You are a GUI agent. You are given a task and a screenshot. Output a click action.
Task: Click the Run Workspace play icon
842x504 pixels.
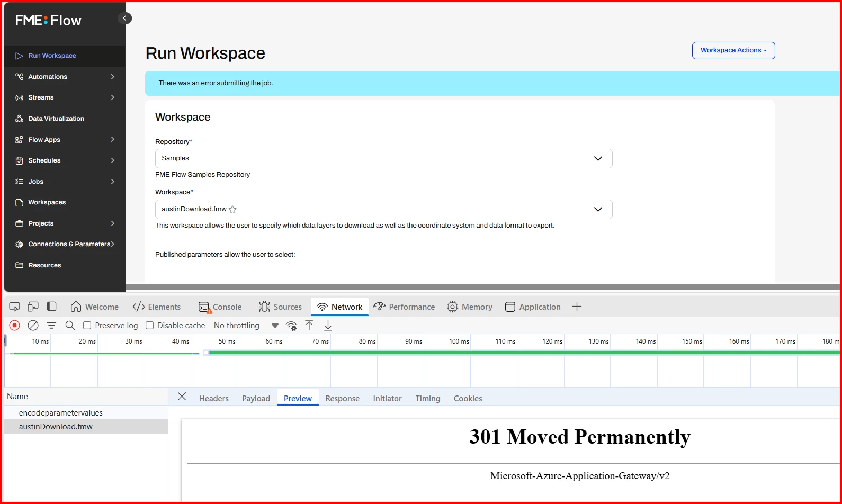[x=19, y=56]
